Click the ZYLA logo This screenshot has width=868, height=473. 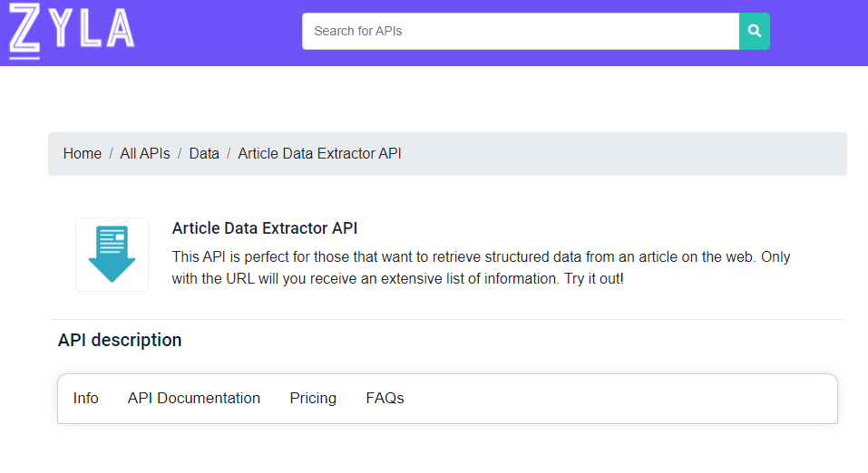click(x=72, y=31)
